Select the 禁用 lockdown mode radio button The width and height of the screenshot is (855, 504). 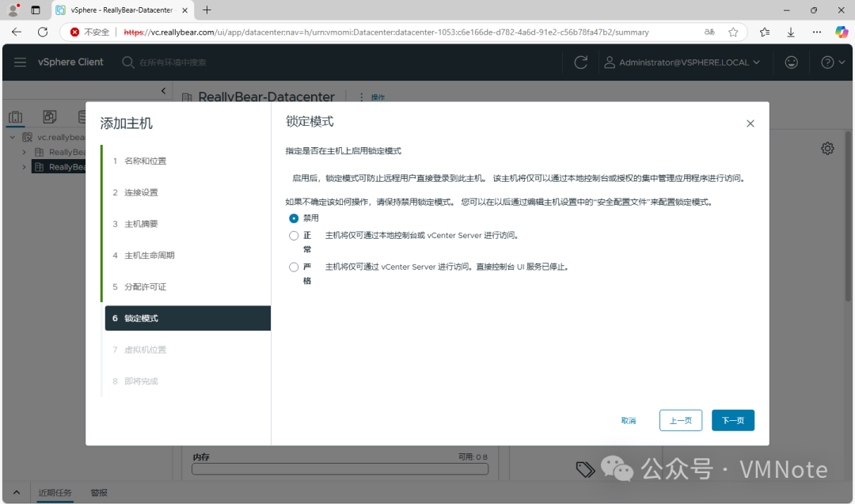(294, 218)
